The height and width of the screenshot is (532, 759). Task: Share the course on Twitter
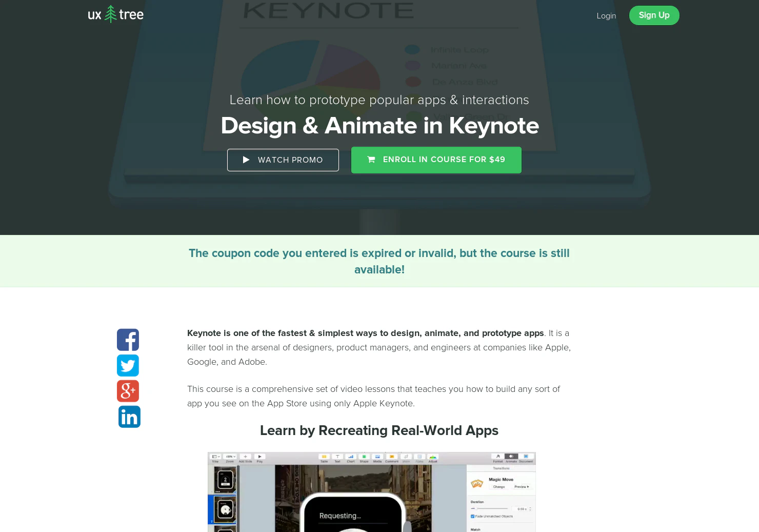coord(128,365)
